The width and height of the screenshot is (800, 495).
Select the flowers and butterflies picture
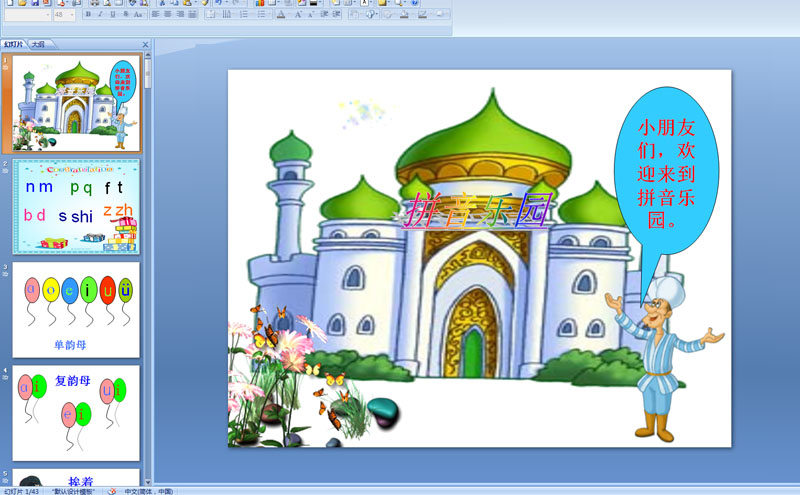tap(314, 377)
